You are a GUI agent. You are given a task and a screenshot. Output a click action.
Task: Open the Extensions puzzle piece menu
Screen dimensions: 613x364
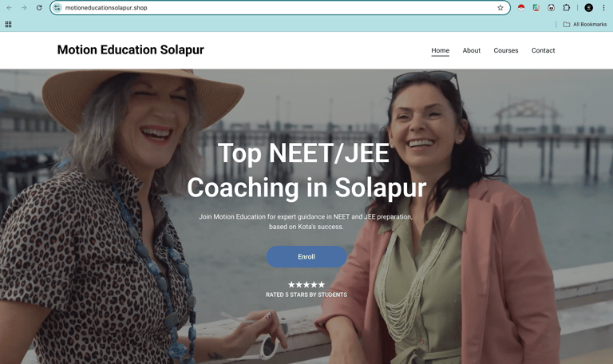[566, 7]
